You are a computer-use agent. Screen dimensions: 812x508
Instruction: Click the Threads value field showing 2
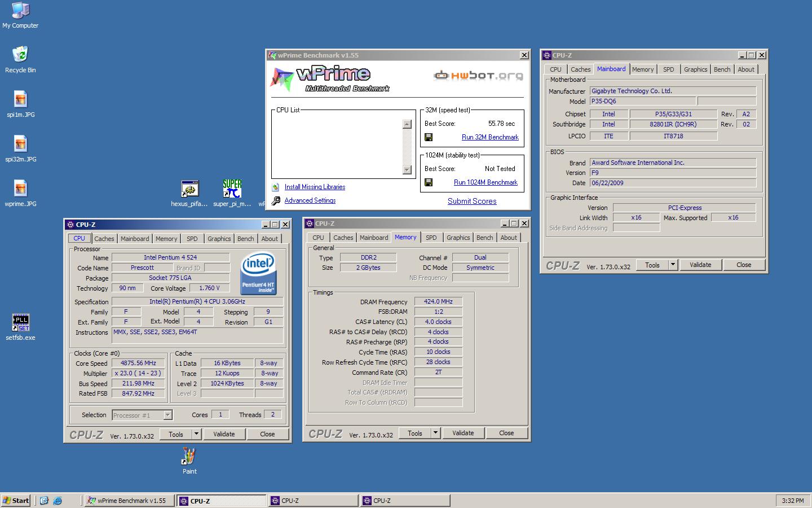(x=273, y=414)
